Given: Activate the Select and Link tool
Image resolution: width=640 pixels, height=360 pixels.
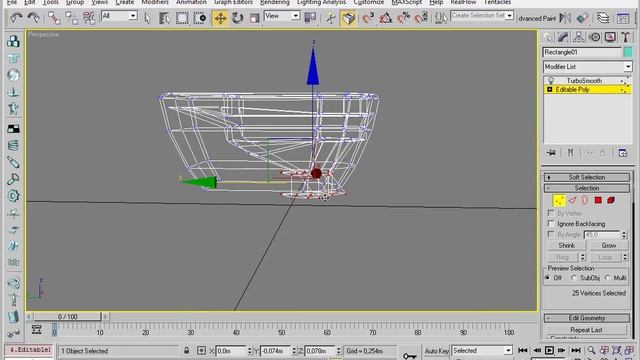Looking at the screenshot, I should click(53, 18).
